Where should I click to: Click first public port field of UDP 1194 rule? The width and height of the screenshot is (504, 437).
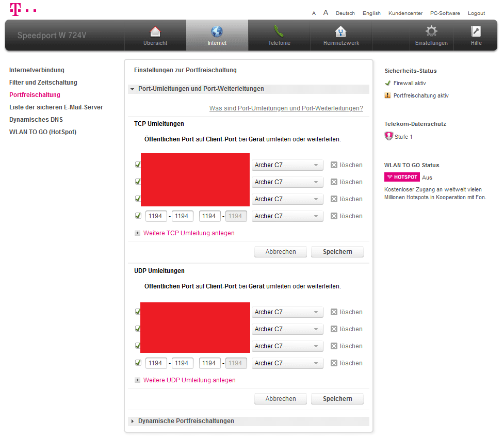tap(156, 363)
